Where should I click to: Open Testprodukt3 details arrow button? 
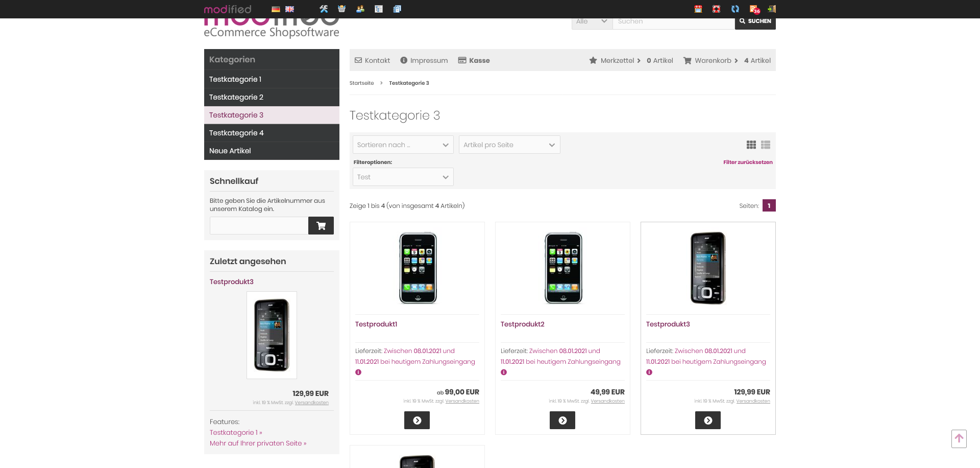pyautogui.click(x=708, y=420)
